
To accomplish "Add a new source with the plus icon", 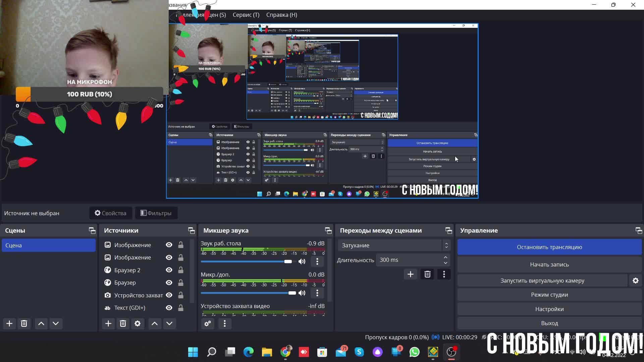I will coord(108,323).
